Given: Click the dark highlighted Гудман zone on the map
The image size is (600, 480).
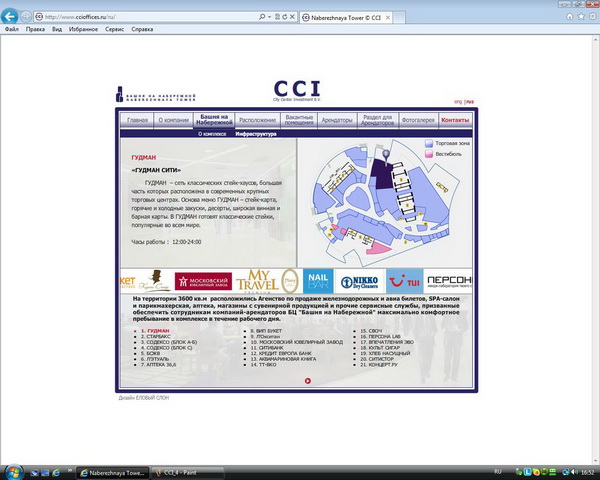Looking at the screenshot, I should click(x=381, y=175).
